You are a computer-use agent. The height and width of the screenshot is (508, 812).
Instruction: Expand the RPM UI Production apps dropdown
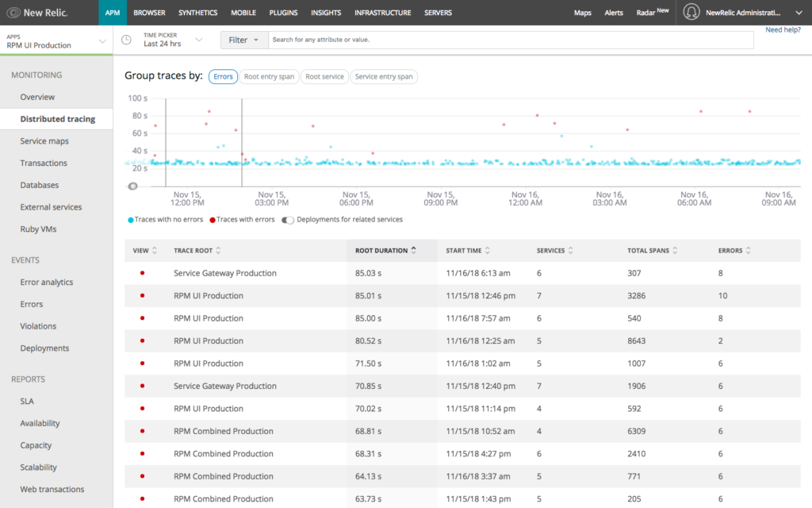click(56, 40)
